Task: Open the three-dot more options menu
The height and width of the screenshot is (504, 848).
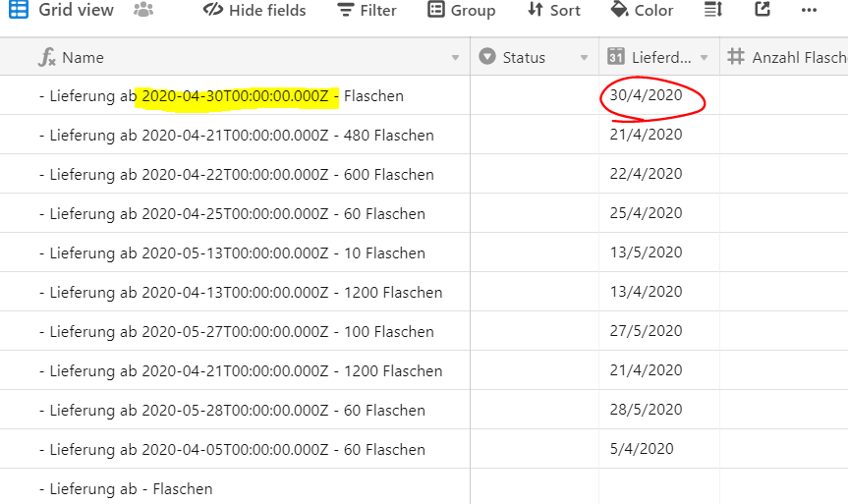Action: 809,10
